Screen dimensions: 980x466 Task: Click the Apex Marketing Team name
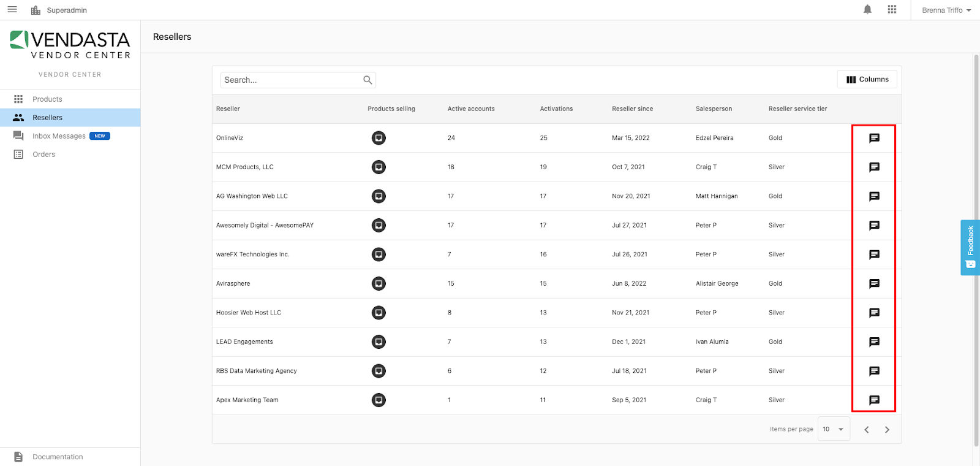[247, 400]
